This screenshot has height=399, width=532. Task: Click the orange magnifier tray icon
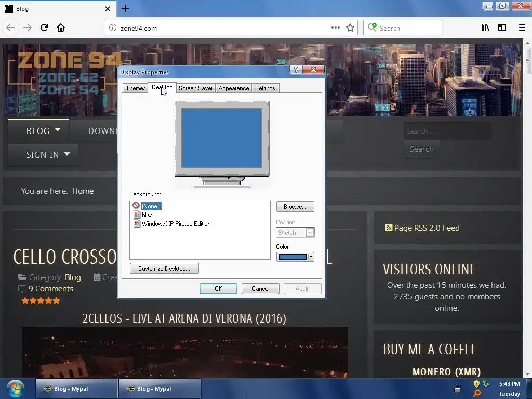click(x=477, y=394)
